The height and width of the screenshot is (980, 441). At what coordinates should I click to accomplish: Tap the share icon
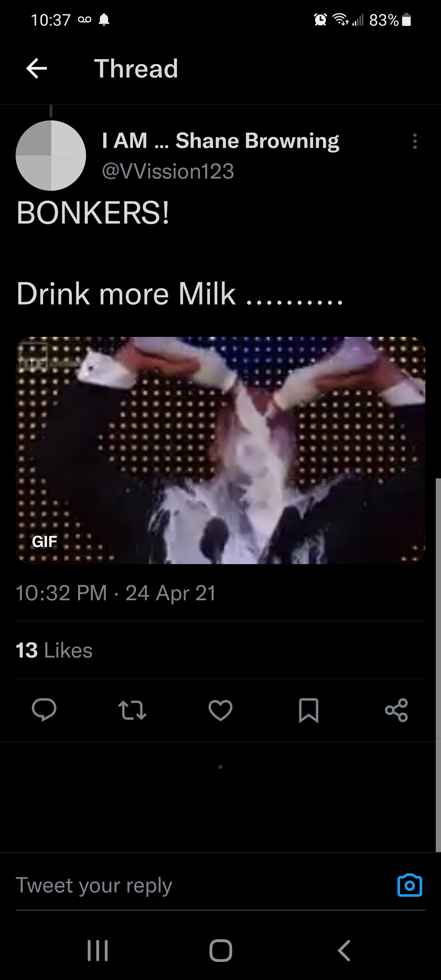[x=396, y=710]
